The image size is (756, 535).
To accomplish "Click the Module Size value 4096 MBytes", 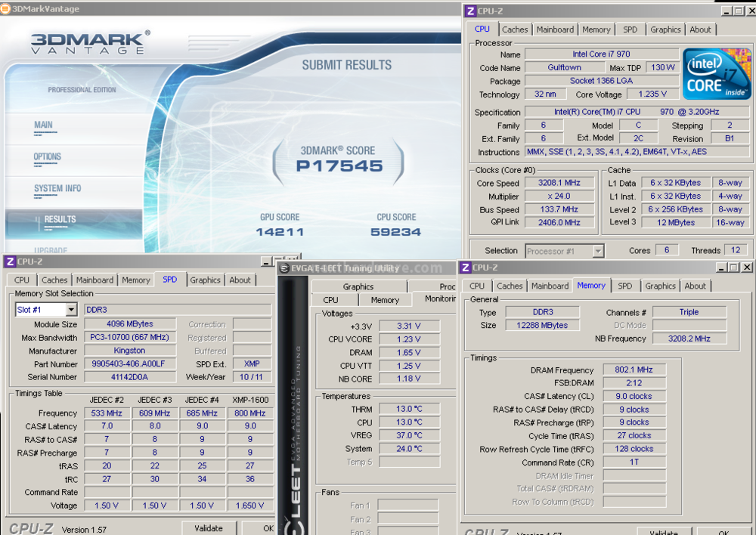I will pyautogui.click(x=130, y=324).
